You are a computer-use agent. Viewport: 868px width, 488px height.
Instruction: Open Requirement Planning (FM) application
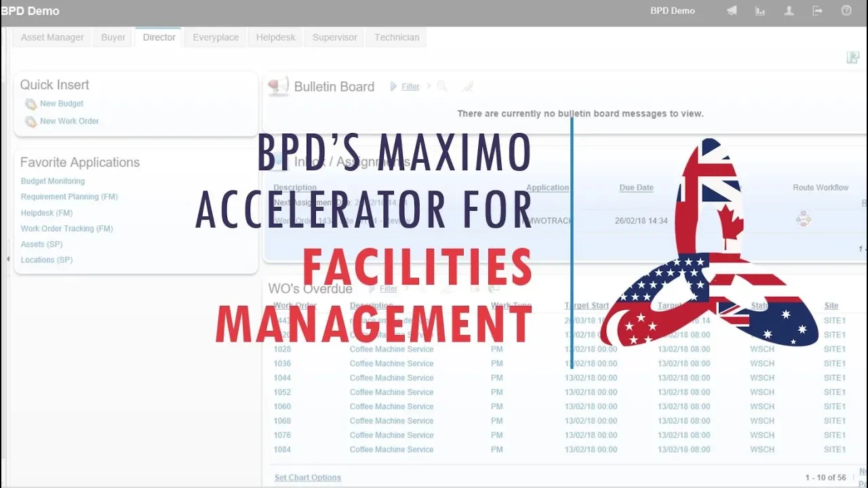click(x=69, y=197)
